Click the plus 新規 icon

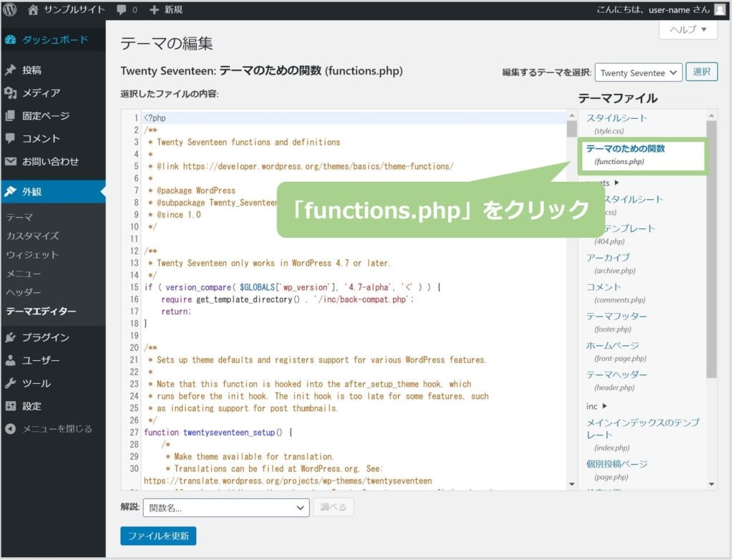[x=155, y=10]
